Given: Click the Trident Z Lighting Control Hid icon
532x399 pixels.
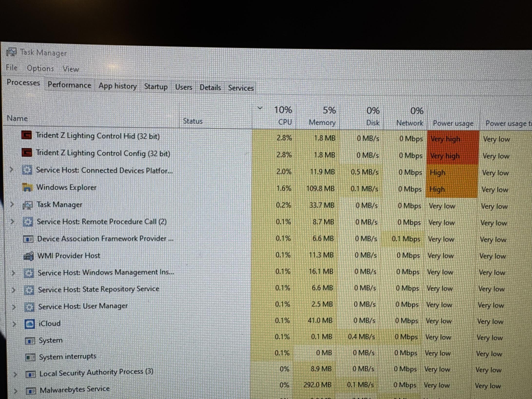Looking at the screenshot, I should [x=26, y=135].
